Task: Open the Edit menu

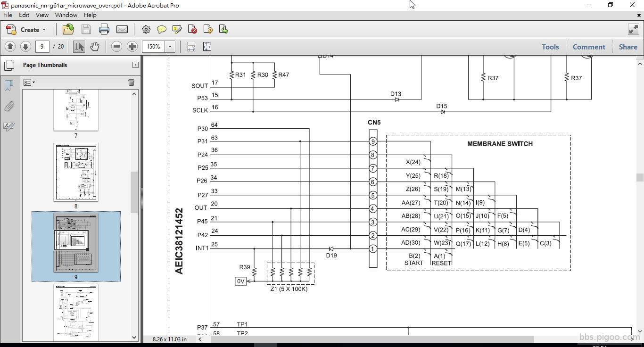Action: [x=24, y=15]
